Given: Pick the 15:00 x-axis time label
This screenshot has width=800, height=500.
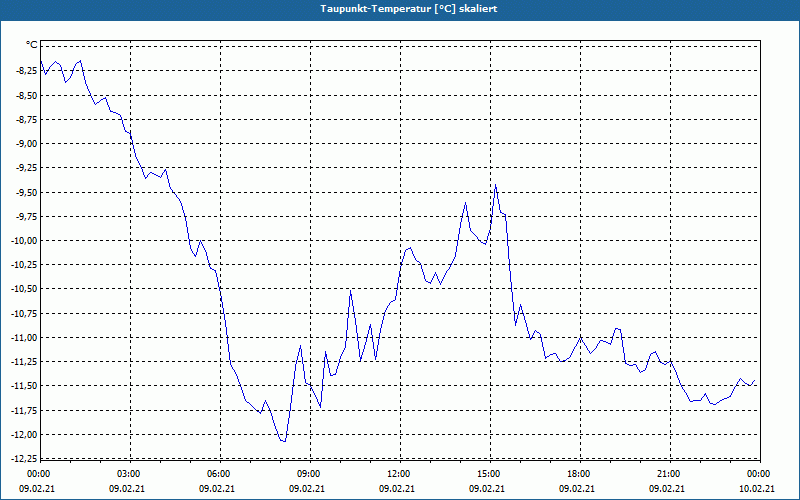Looking at the screenshot, I should coord(490,474).
